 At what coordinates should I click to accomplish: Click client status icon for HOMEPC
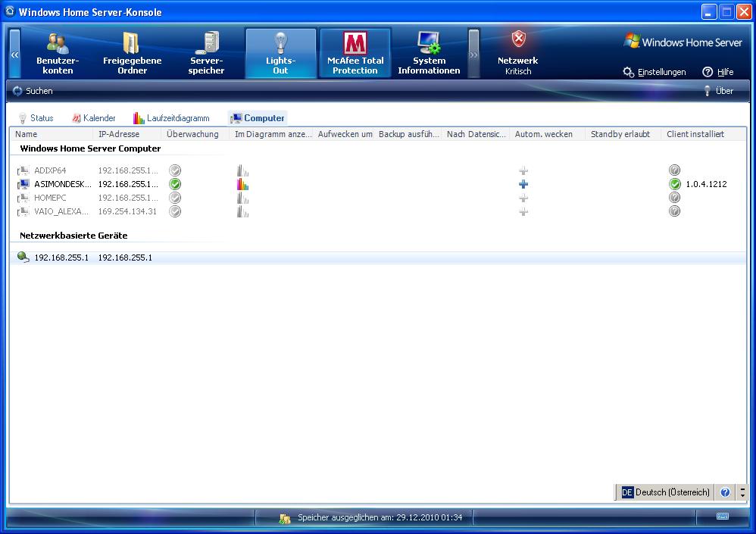coord(674,197)
